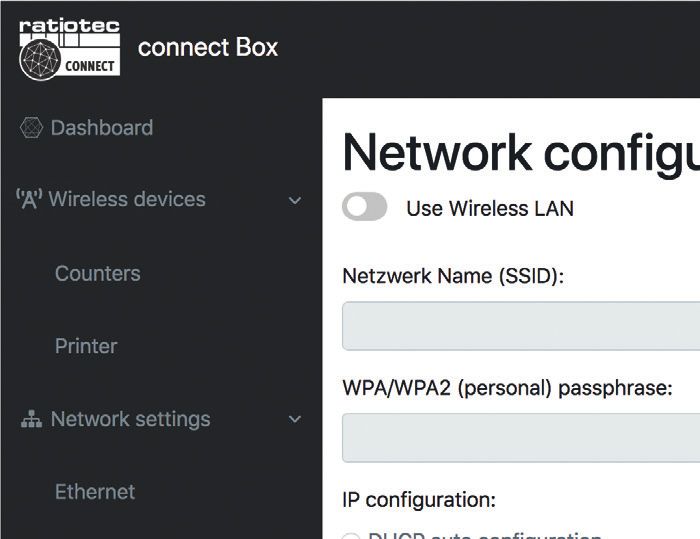Image resolution: width=700 pixels, height=539 pixels.
Task: Click the Wireless devices antenna icon
Action: 29,199
